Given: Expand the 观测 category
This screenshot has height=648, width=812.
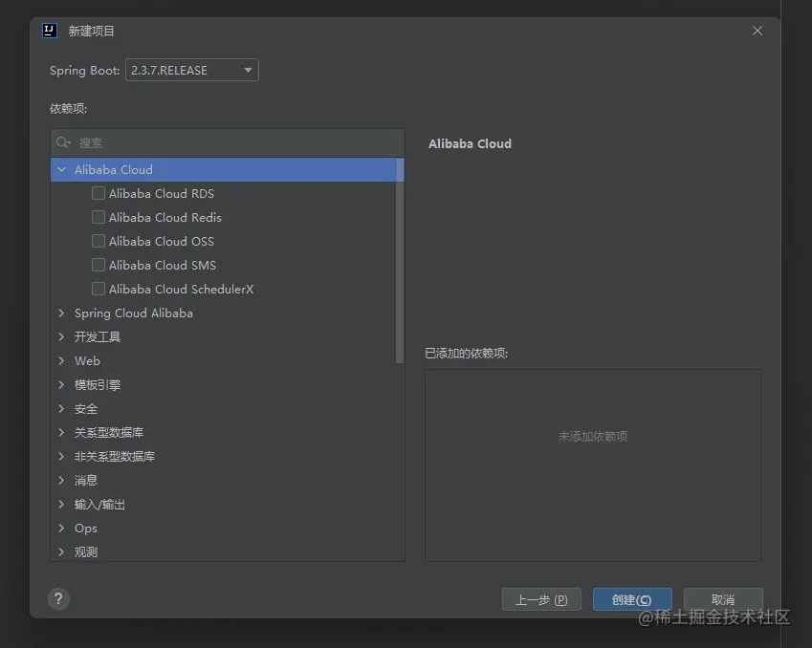Looking at the screenshot, I should pyautogui.click(x=61, y=551).
